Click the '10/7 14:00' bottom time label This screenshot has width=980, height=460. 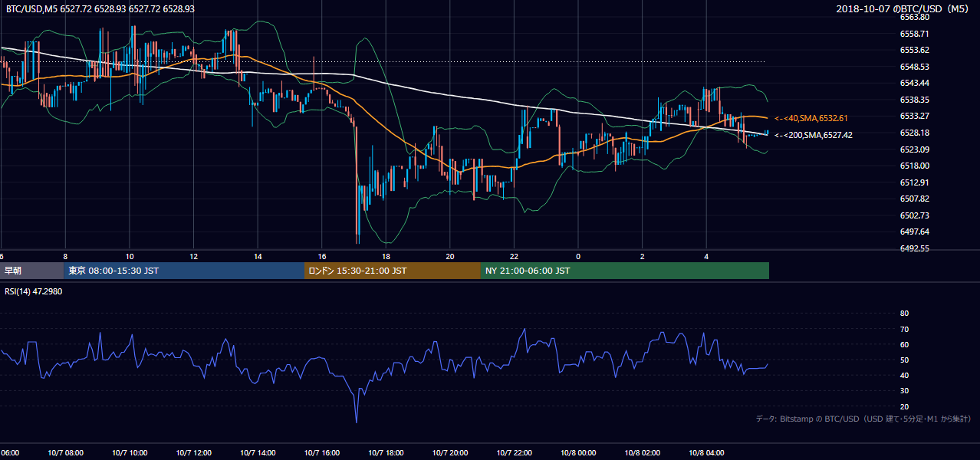click(258, 453)
